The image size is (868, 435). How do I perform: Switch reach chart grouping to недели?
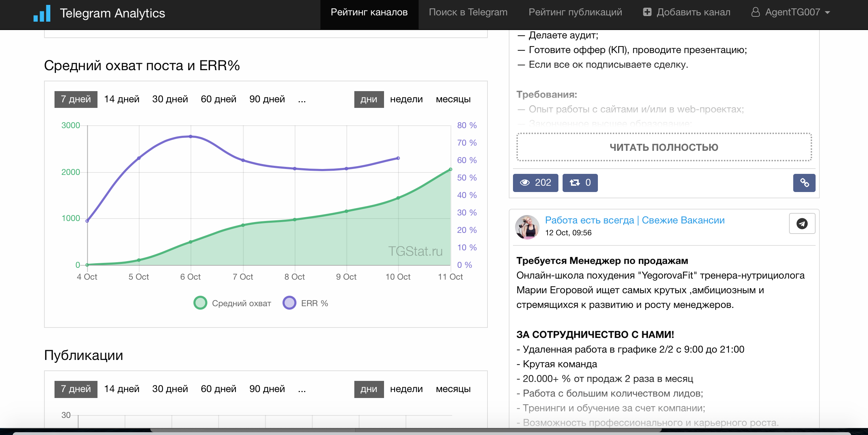click(x=406, y=99)
